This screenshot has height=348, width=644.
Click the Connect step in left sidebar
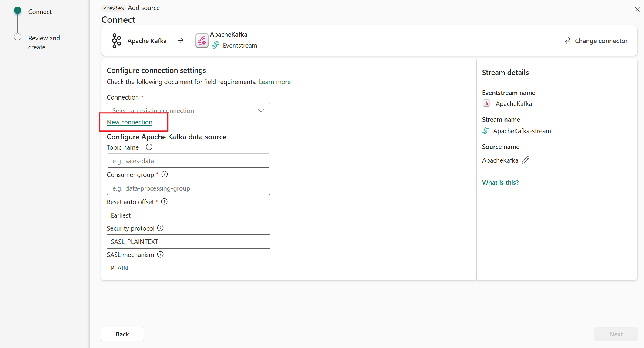[40, 11]
